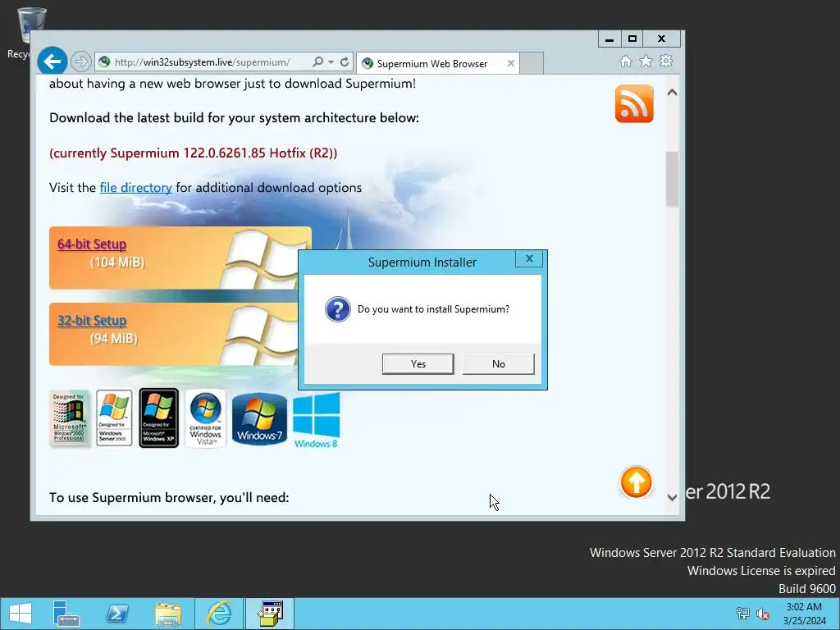Click the Home icon in browser

[626, 61]
